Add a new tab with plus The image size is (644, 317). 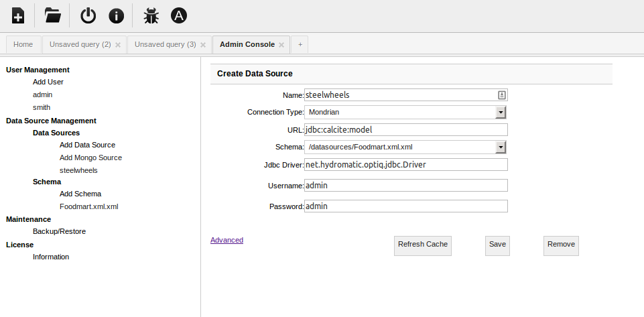300,44
